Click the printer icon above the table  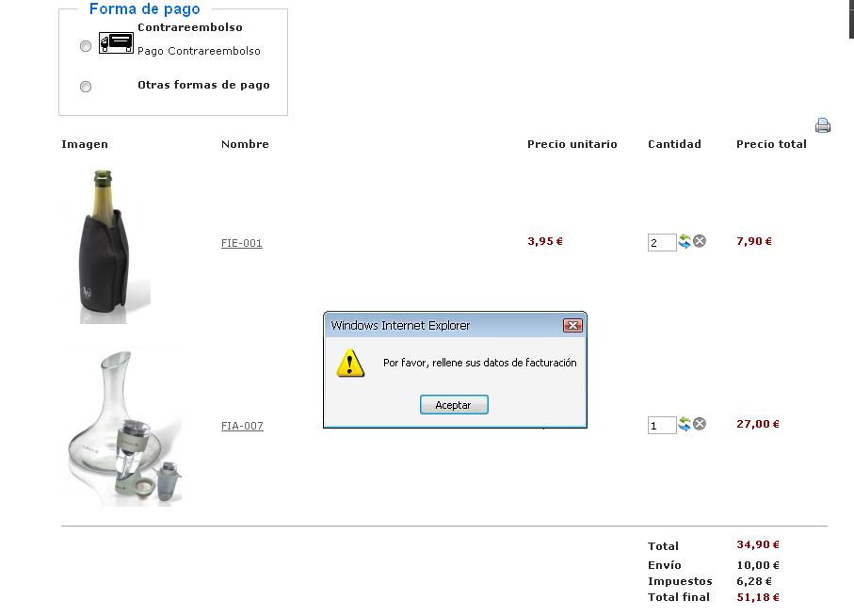point(822,125)
